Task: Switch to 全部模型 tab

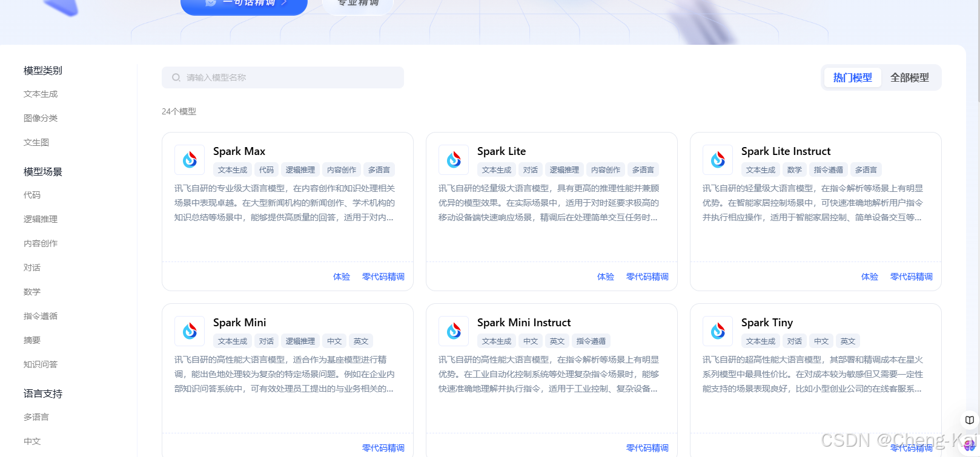Action: (x=909, y=77)
